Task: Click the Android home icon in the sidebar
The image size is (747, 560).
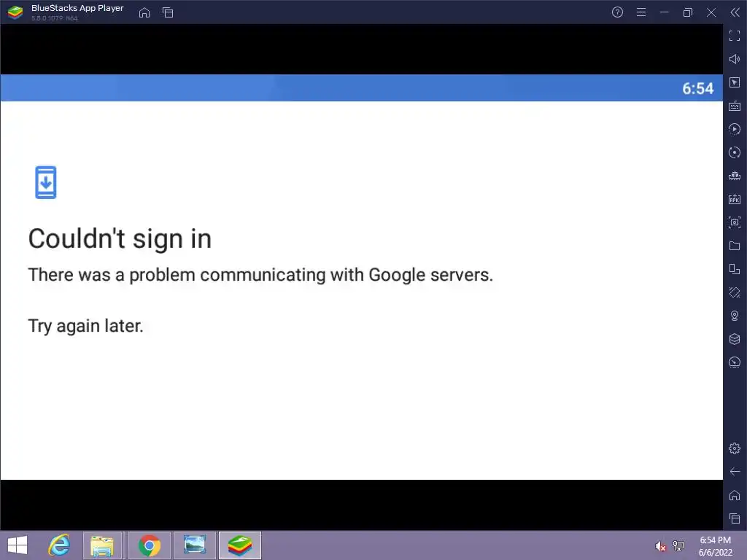Action: coord(735,495)
